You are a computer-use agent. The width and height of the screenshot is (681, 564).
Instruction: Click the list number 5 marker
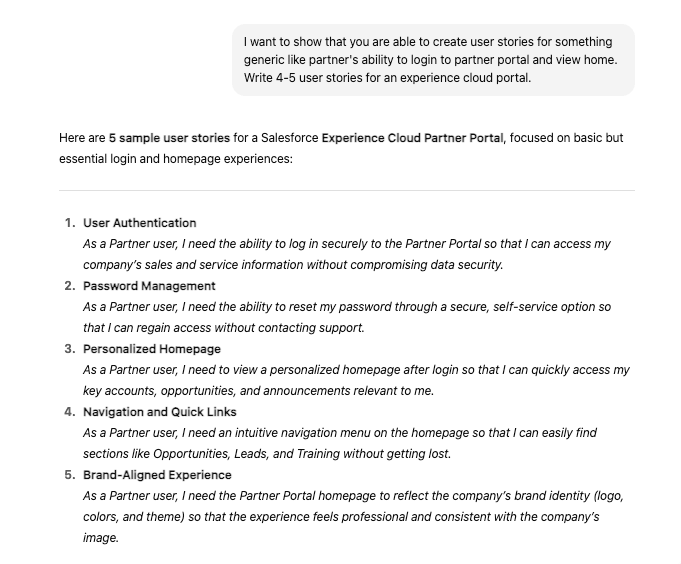(70, 475)
